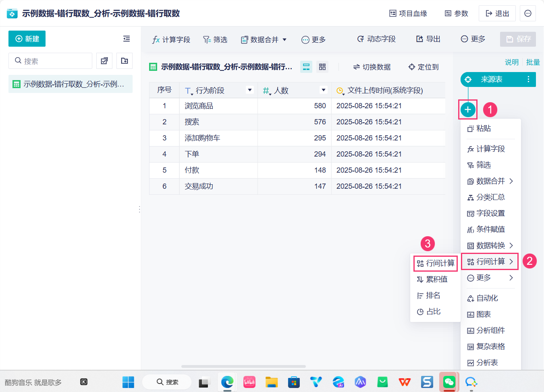Image resolution: width=544 pixels, height=392 pixels.
Task: Expand 数据合并 submenu in step menu
Action: coord(491,181)
